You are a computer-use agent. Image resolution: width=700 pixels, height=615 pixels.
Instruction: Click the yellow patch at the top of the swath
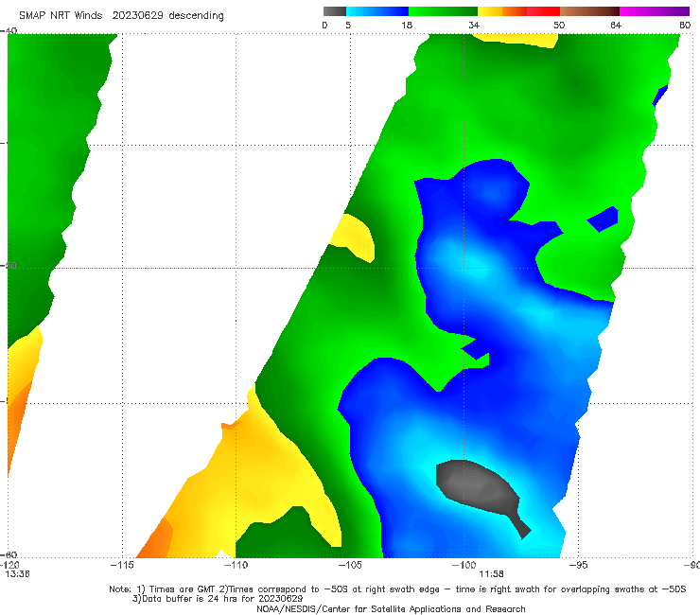[517, 40]
